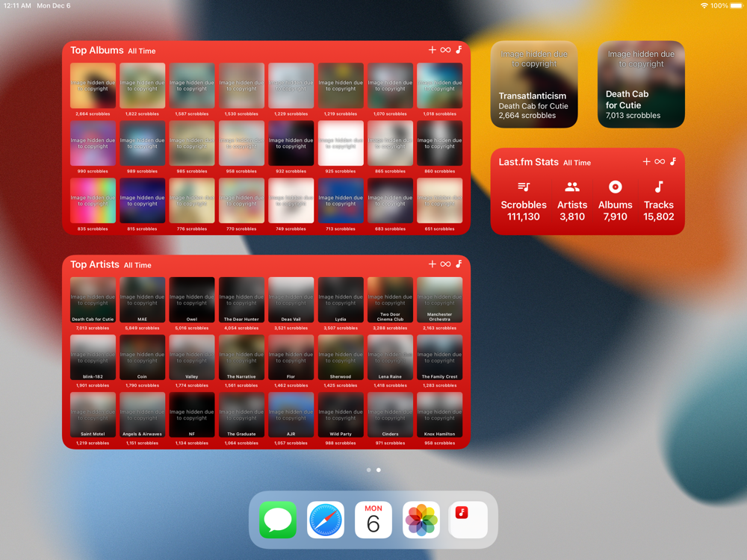Select the Owel artist tile
747x560 pixels.
point(192,300)
